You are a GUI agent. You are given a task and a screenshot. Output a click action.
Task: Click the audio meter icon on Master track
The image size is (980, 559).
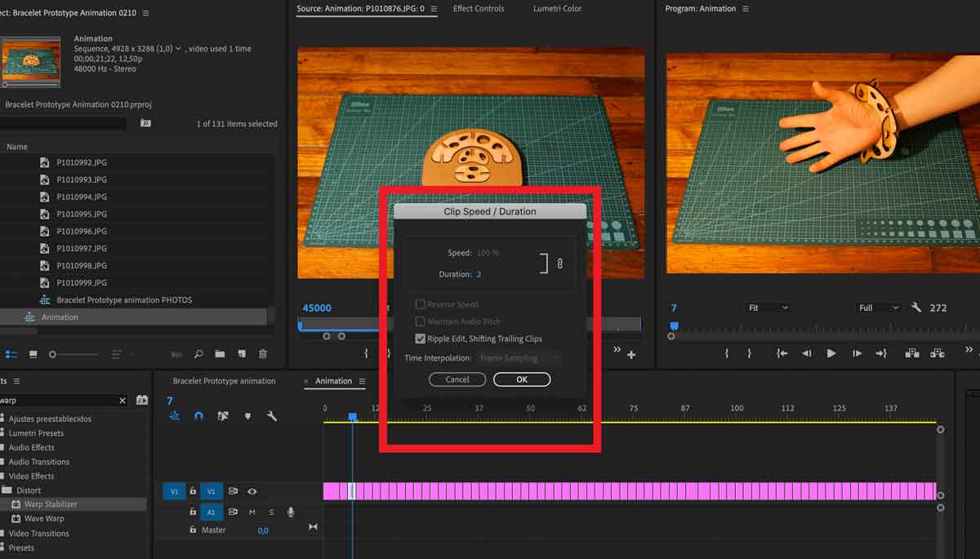point(313,528)
